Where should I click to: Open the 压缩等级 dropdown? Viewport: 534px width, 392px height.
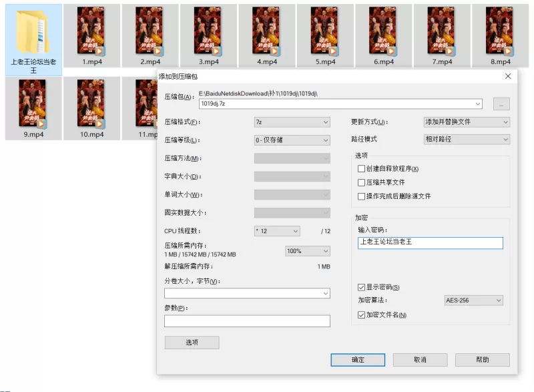click(292, 140)
